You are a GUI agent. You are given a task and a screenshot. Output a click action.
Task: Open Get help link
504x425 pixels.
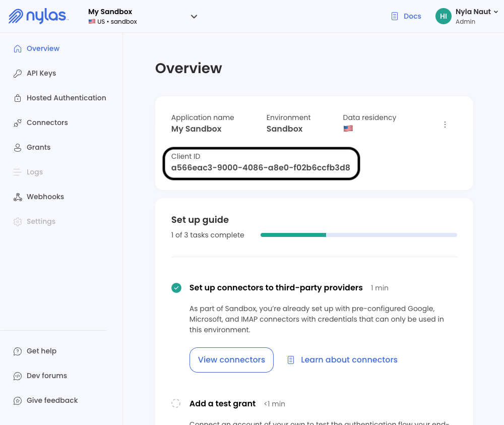[41, 351]
